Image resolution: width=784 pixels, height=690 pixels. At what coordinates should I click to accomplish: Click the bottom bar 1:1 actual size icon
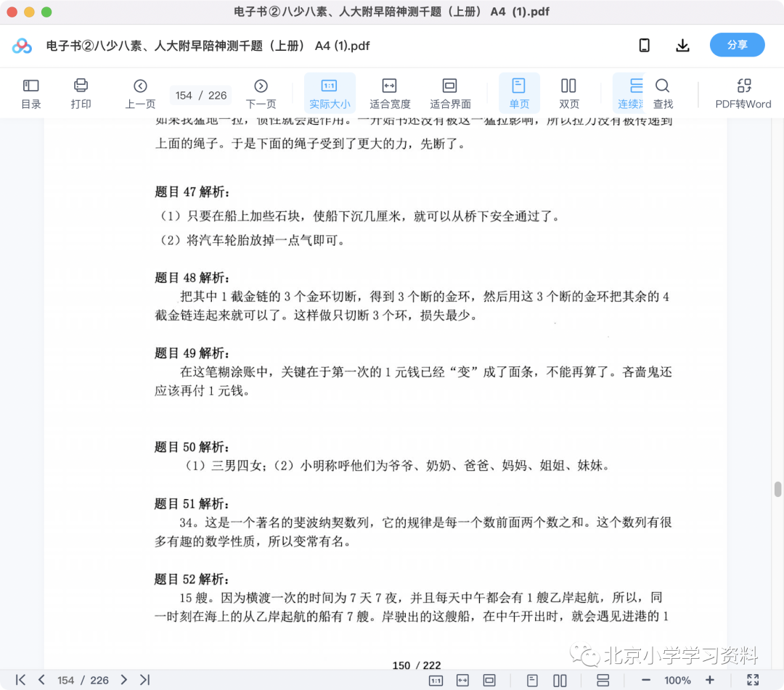coord(436,680)
